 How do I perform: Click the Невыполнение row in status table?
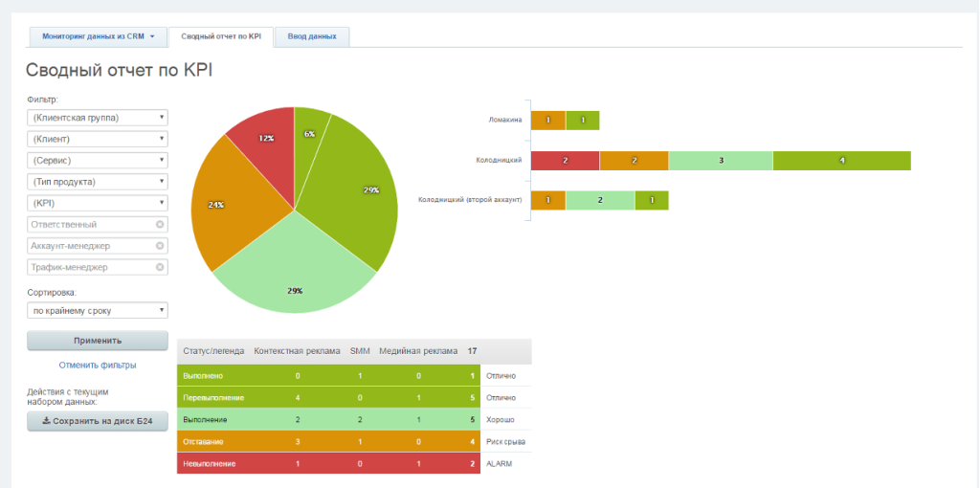pyautogui.click(x=209, y=463)
